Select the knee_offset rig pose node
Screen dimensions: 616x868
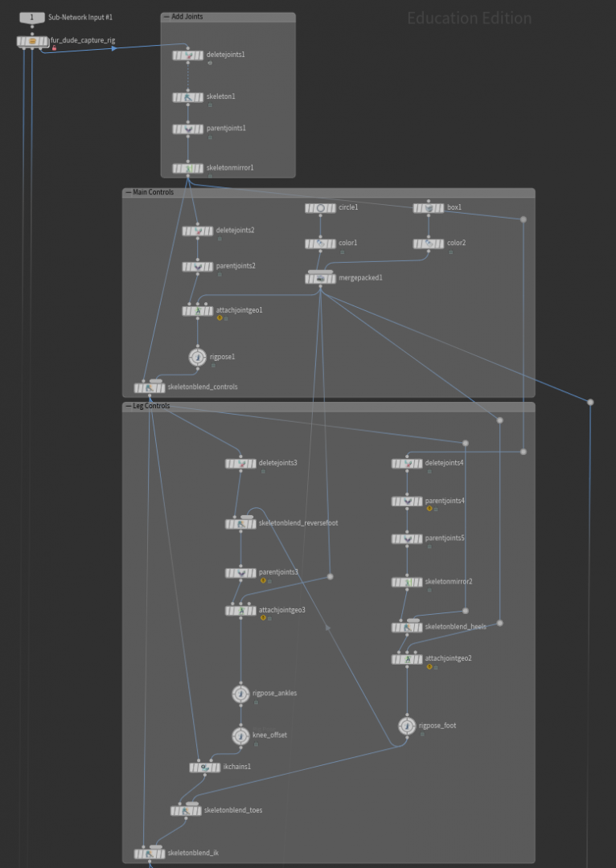click(240, 735)
